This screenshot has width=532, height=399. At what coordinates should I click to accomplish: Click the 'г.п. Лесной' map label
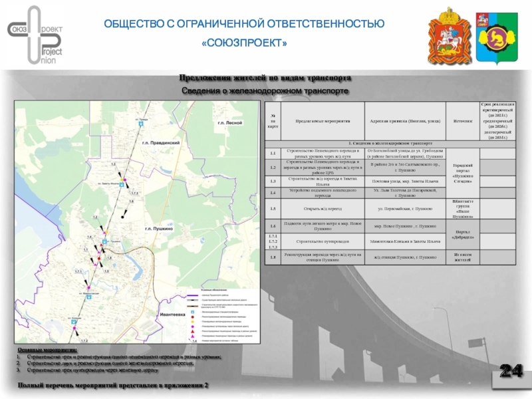[229, 123]
